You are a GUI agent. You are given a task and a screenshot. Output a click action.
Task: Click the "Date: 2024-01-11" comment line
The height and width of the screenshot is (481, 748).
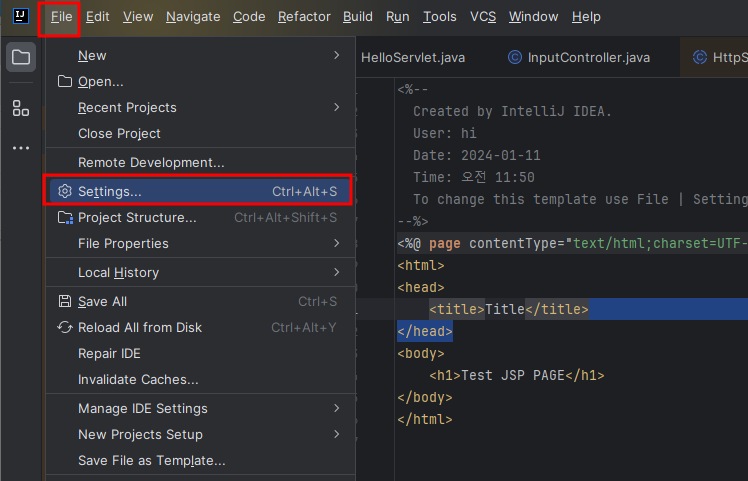[x=477, y=156]
